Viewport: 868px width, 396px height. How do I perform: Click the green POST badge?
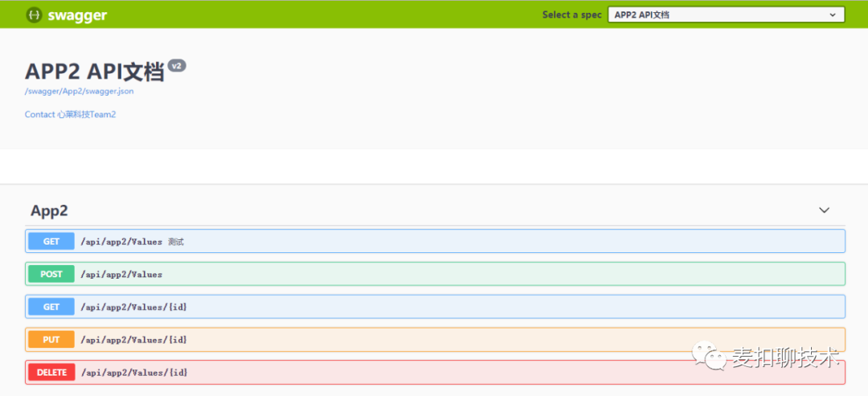point(51,274)
